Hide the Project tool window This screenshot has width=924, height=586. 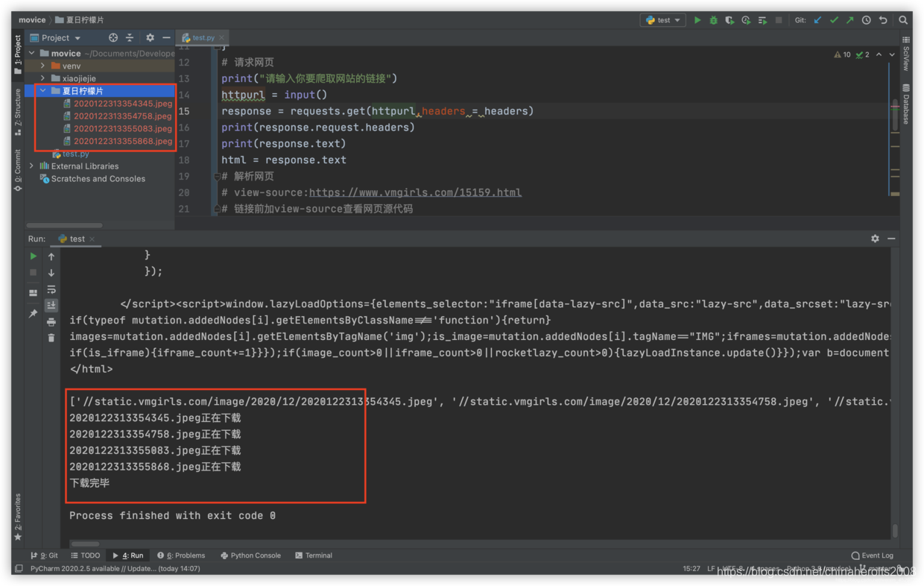tap(166, 37)
